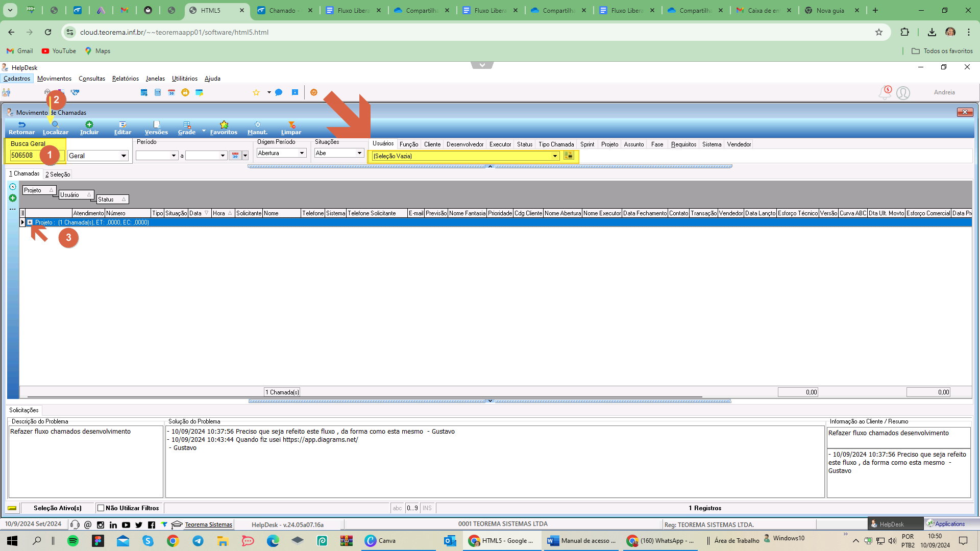The width and height of the screenshot is (980, 551).
Task: Open the Grade button dropdown arrow
Action: pos(204,131)
